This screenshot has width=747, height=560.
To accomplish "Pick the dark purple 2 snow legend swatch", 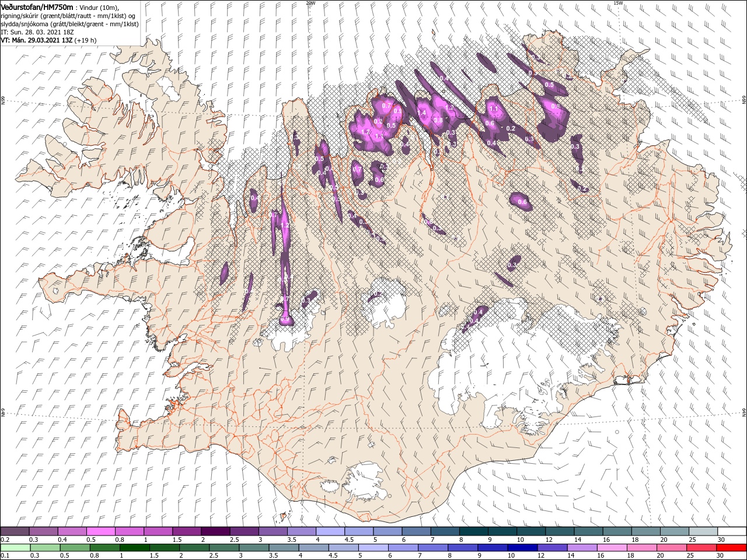I will (x=215, y=531).
